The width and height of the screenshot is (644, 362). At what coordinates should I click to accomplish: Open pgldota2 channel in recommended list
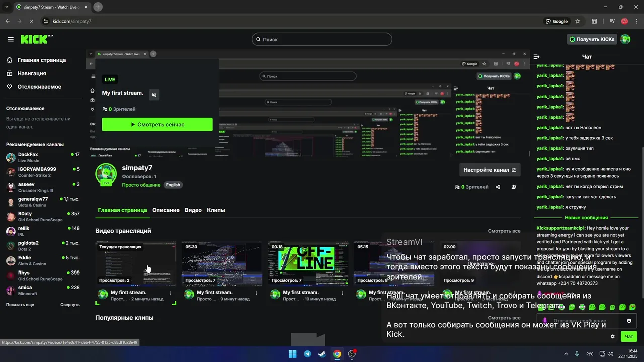43,246
